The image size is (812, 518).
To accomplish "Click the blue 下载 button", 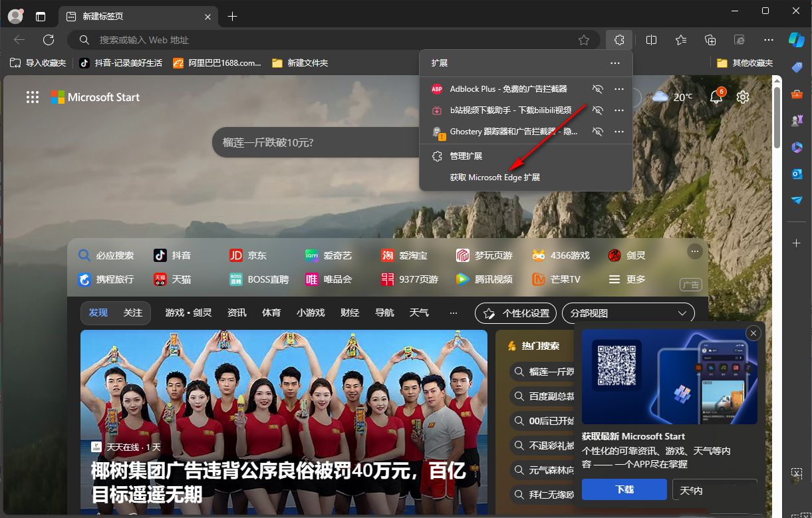I will 624,489.
